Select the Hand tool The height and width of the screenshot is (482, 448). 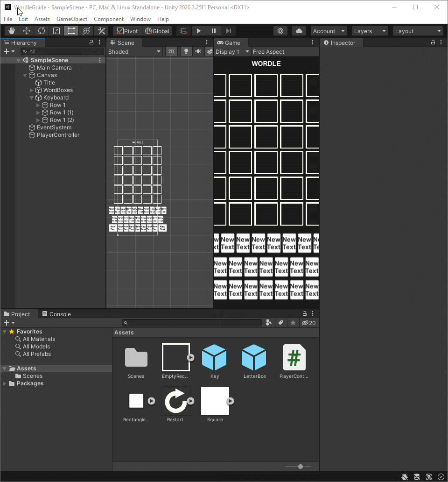point(12,31)
